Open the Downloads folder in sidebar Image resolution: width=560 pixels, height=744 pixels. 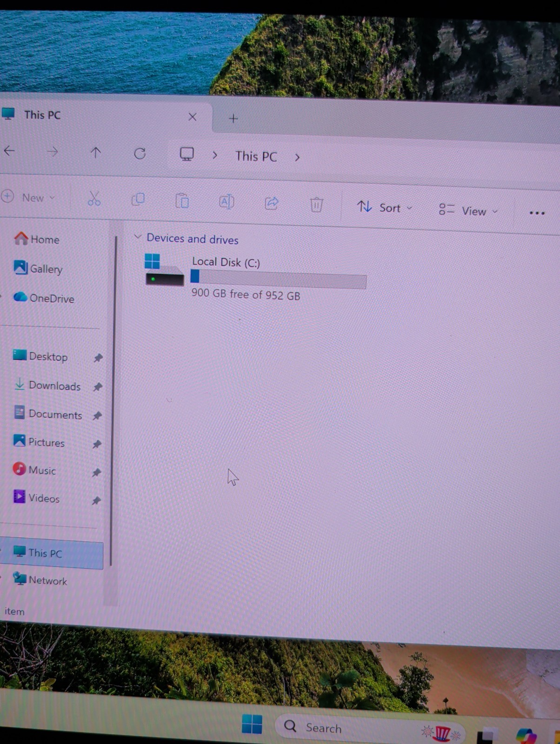47,385
